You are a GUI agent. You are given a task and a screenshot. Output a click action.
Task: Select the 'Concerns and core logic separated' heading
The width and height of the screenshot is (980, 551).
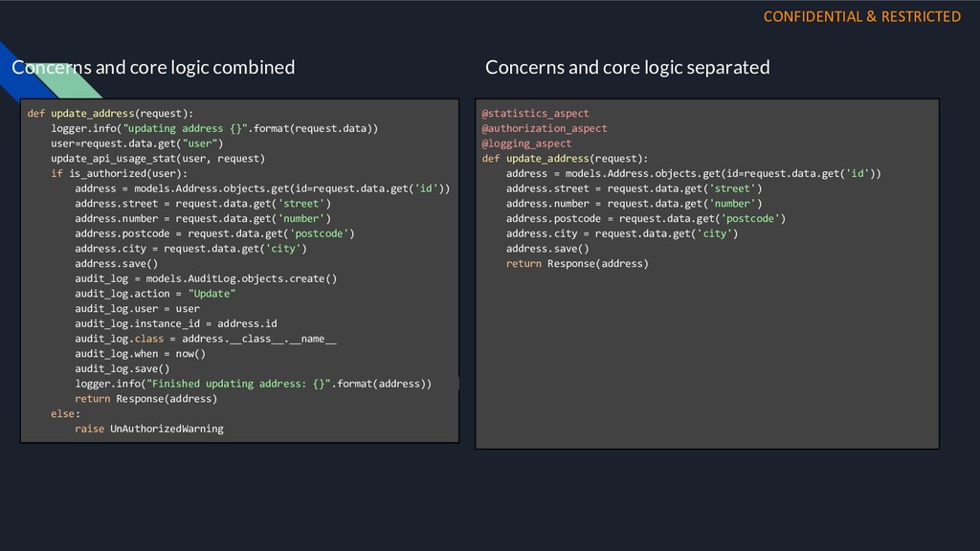pos(628,68)
